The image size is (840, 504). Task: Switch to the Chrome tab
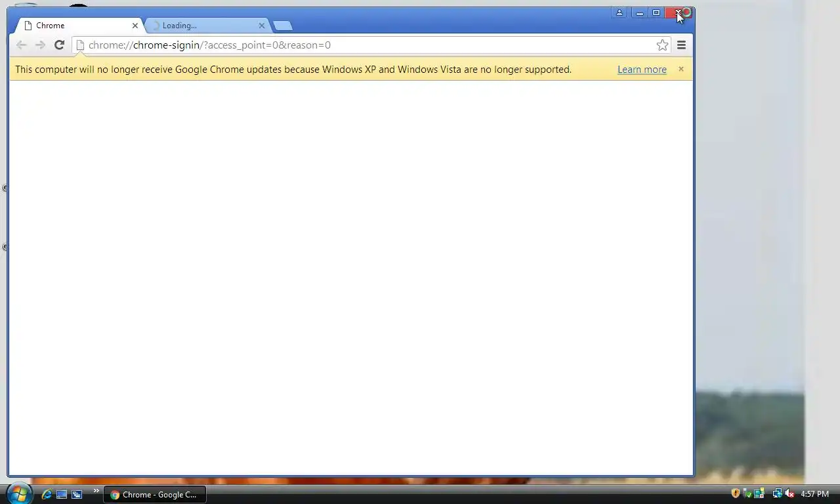tap(77, 26)
